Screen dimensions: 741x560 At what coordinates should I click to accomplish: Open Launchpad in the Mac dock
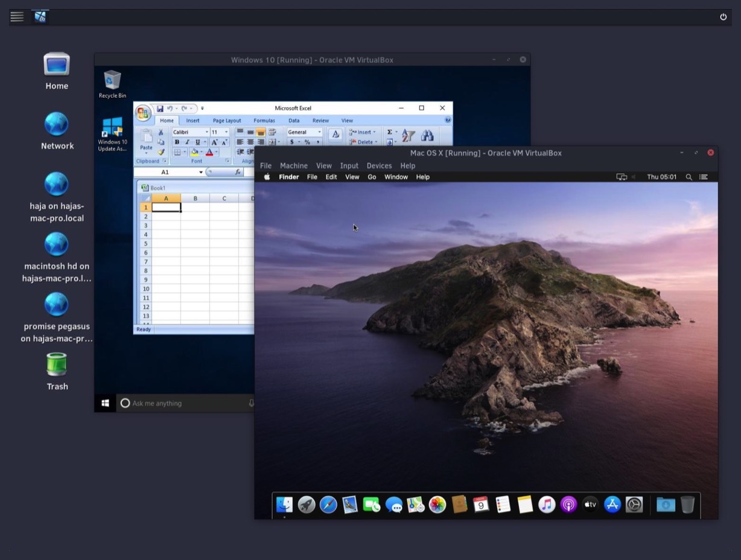[x=307, y=504]
